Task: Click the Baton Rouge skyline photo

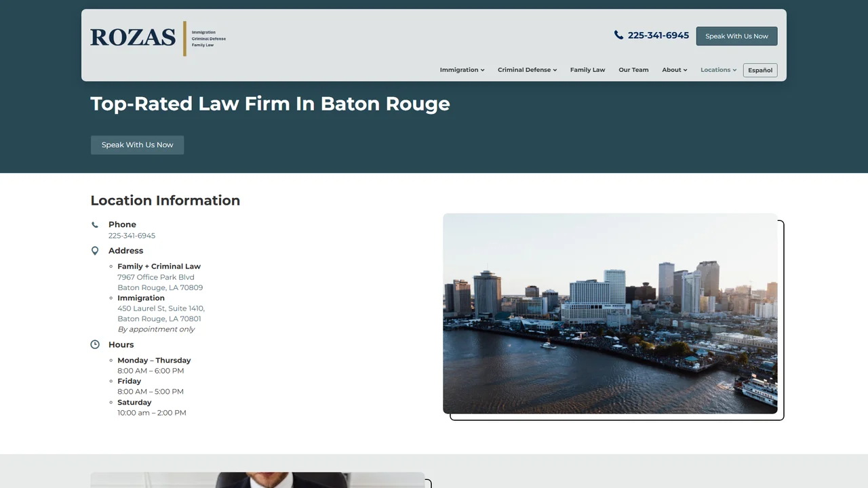Action: click(610, 313)
